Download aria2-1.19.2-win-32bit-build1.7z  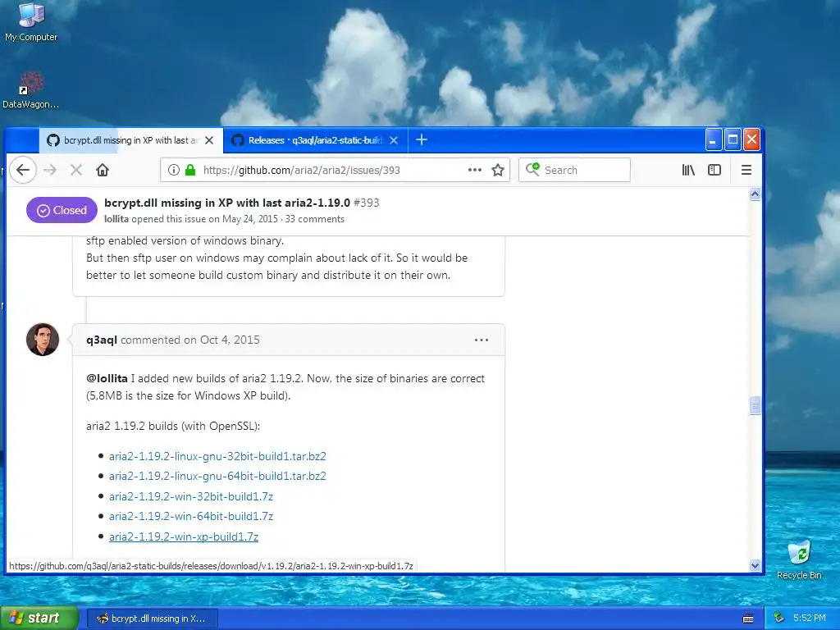point(191,496)
